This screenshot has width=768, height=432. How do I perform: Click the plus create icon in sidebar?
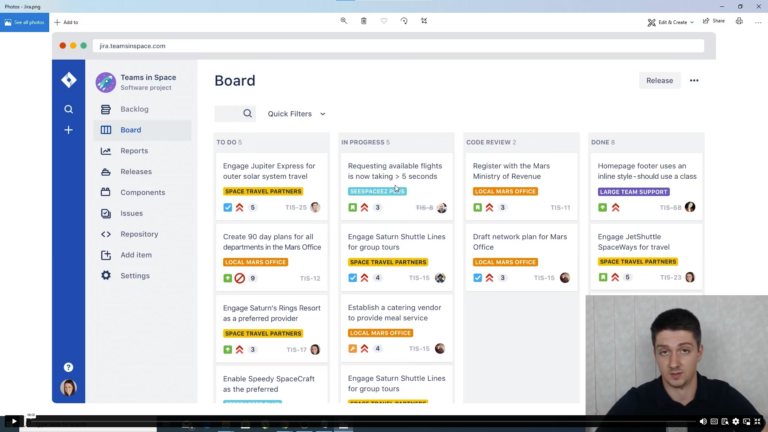(x=68, y=130)
